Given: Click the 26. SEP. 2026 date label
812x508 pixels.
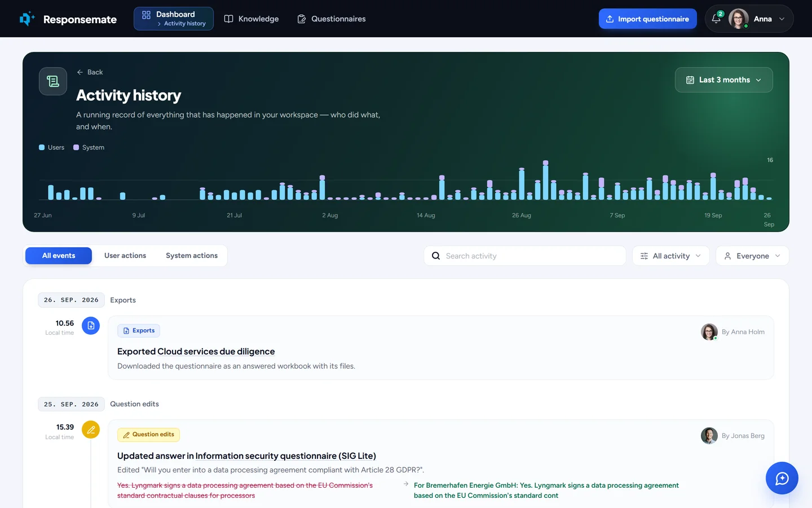Looking at the screenshot, I should [71, 300].
